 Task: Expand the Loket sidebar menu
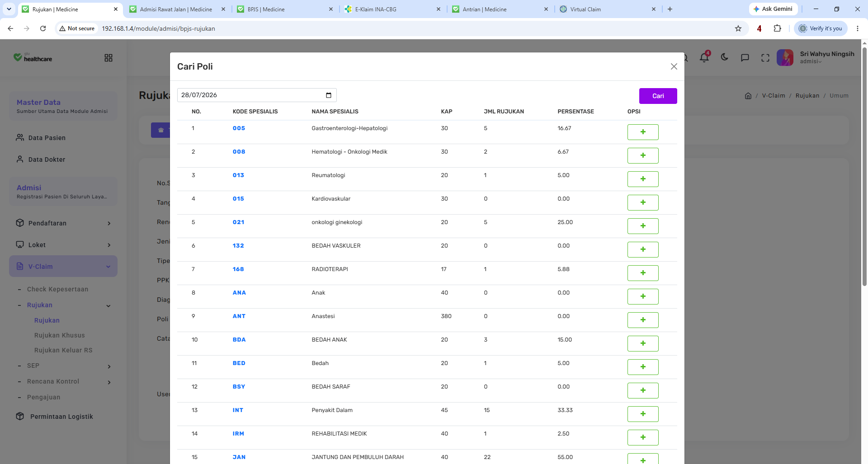(x=63, y=245)
